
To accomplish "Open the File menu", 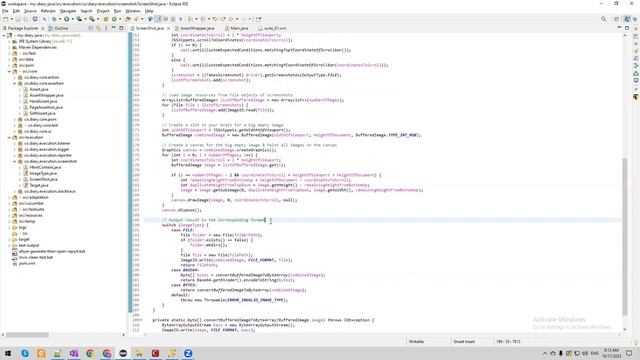I will (x=5, y=11).
